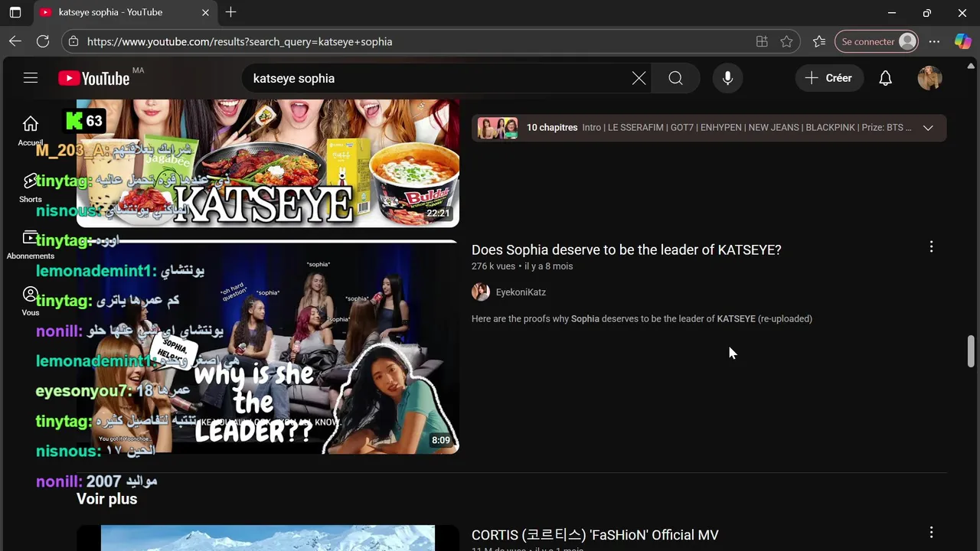The width and height of the screenshot is (980, 551).
Task: Open options for Does Sophia deserve video
Action: (x=931, y=246)
